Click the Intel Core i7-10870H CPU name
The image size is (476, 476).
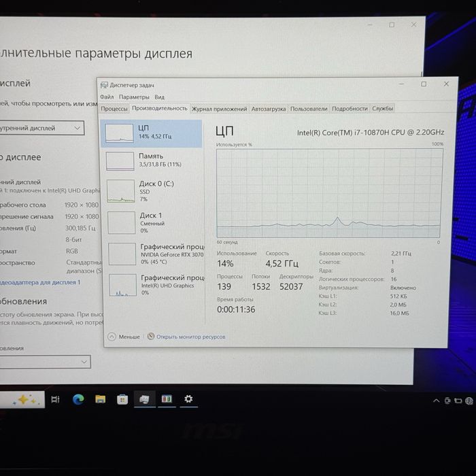pos(371,133)
